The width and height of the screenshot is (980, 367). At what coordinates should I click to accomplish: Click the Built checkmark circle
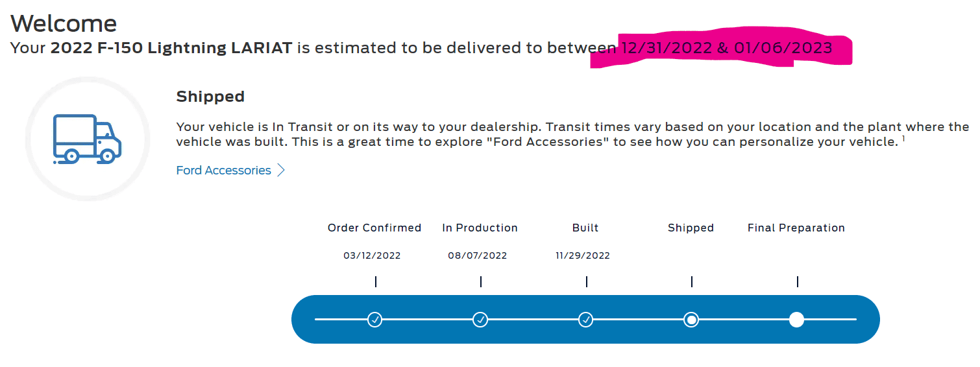[586, 320]
